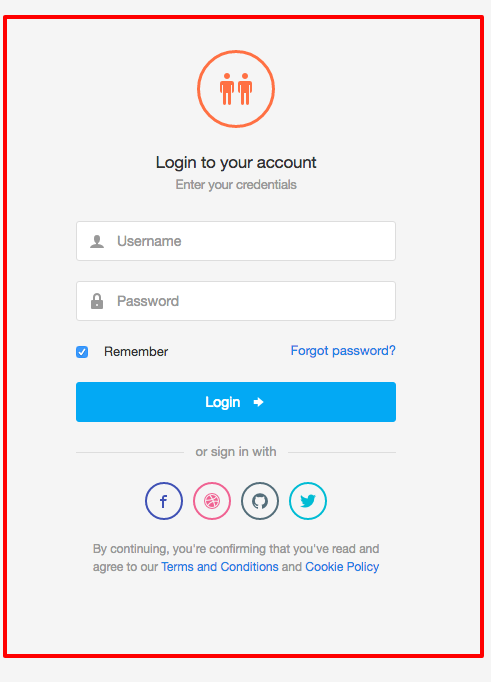The width and height of the screenshot is (491, 682).
Task: Click the 'or sign in with' divider text
Action: point(236,452)
